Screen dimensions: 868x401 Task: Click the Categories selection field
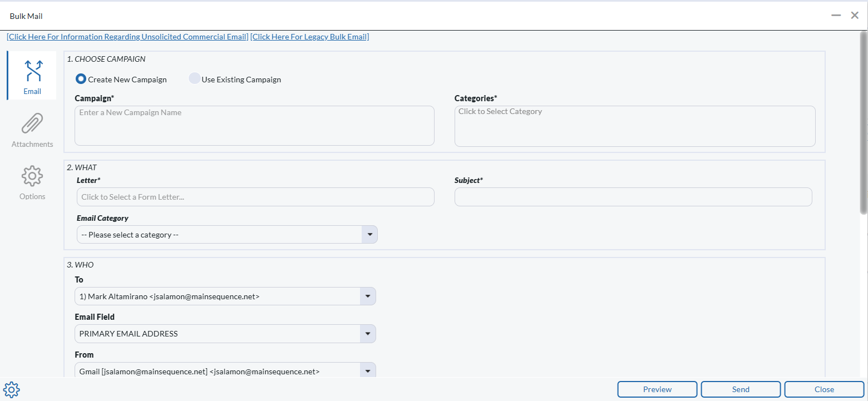point(635,126)
